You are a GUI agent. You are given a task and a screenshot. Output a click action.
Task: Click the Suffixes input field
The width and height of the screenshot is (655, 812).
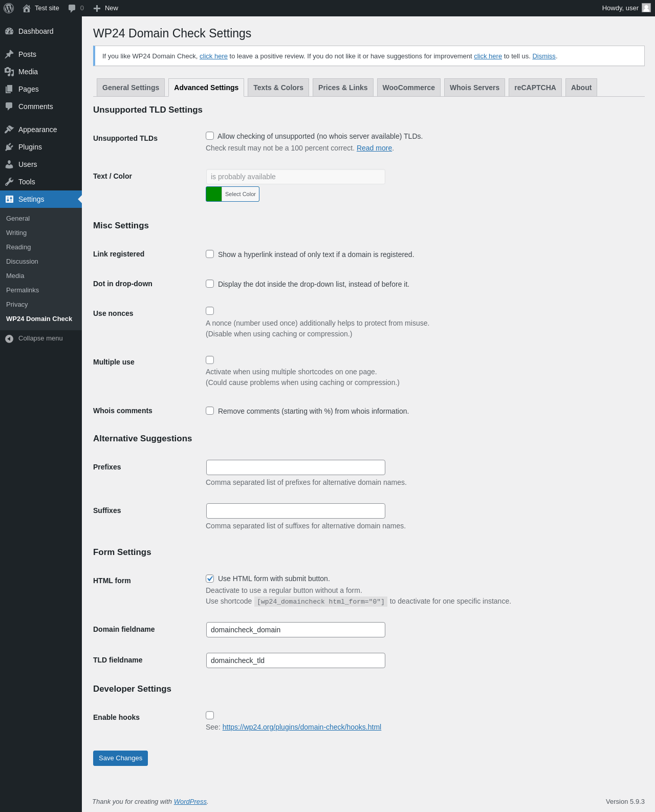coord(296,511)
